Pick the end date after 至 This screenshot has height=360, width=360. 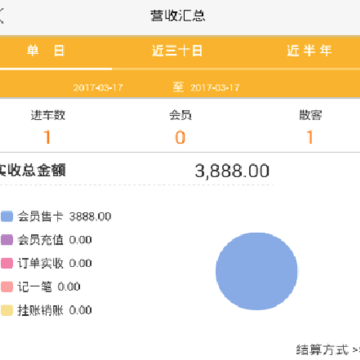coord(215,88)
